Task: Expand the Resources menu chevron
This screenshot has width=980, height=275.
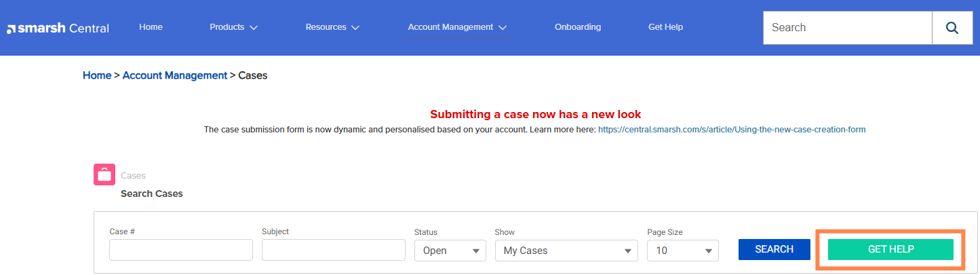Action: (x=355, y=28)
